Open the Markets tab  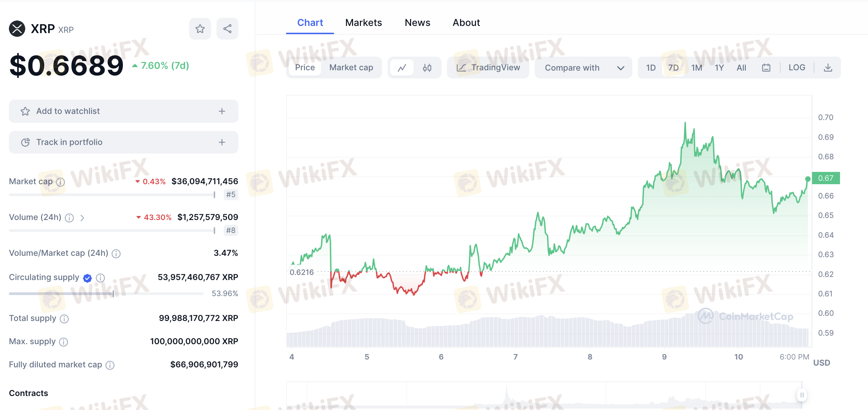pos(363,23)
